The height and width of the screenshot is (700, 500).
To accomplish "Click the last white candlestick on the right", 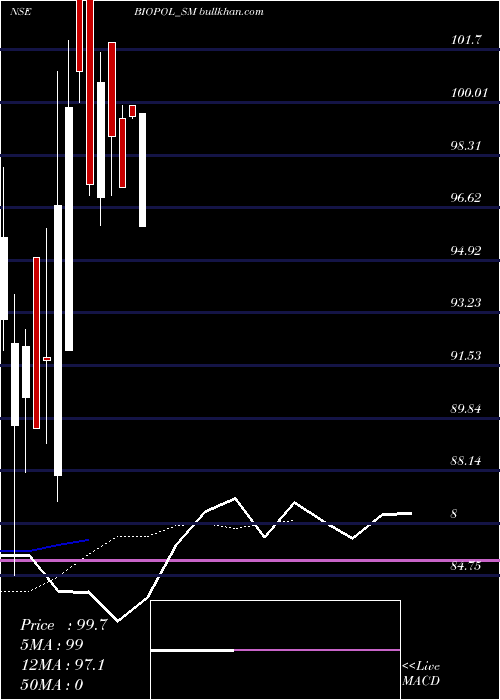I will [142, 170].
